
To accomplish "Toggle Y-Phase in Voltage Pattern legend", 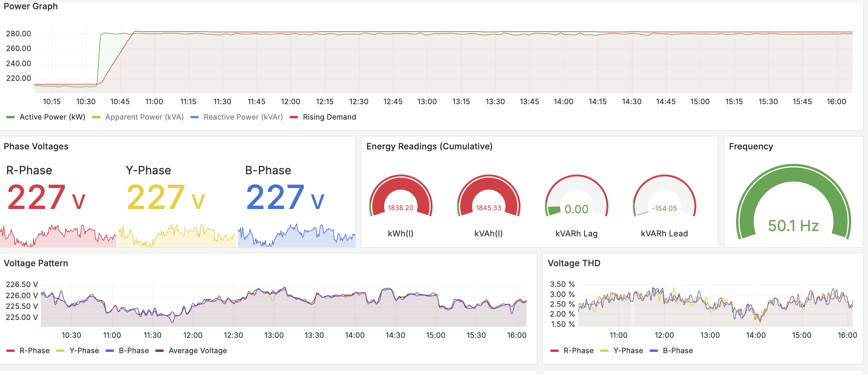I will click(84, 351).
